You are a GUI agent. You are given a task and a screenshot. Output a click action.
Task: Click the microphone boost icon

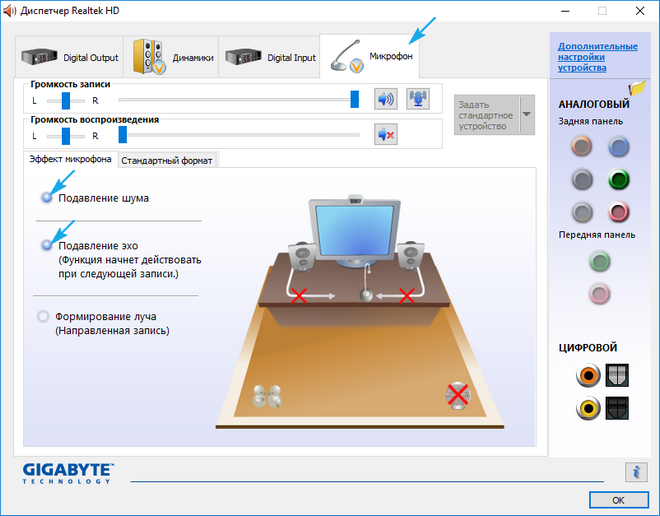[417, 99]
